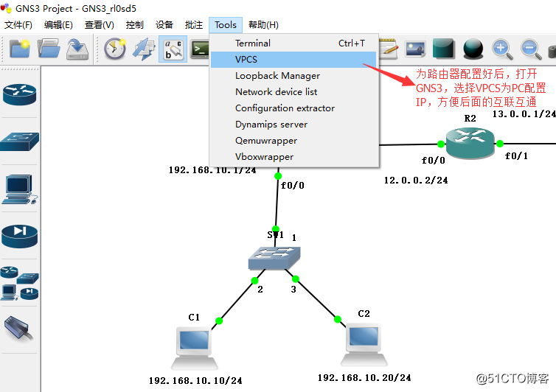Insert a picture using the image icon
Viewport: 556px width, 392px height.
coord(415,49)
